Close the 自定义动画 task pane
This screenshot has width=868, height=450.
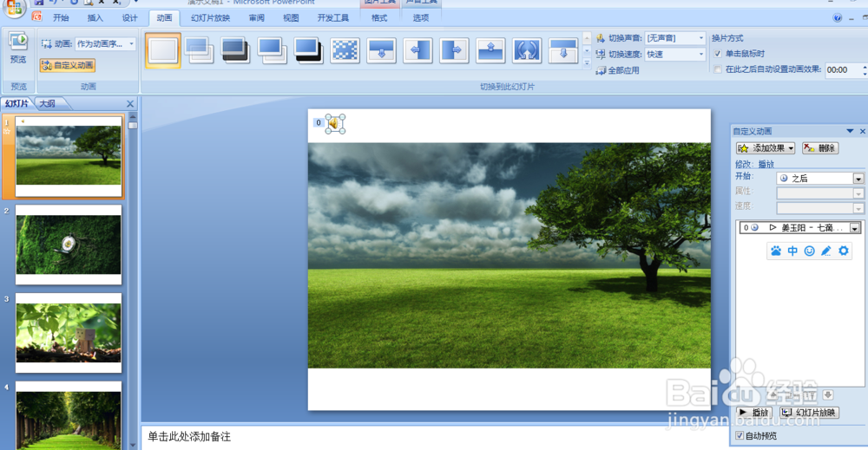pyautogui.click(x=863, y=131)
